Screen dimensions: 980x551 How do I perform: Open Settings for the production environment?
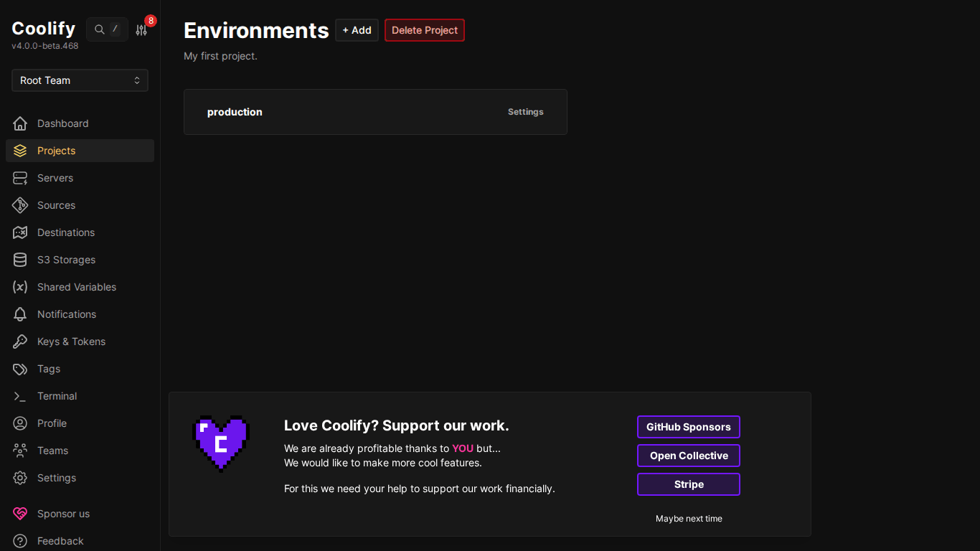[525, 112]
